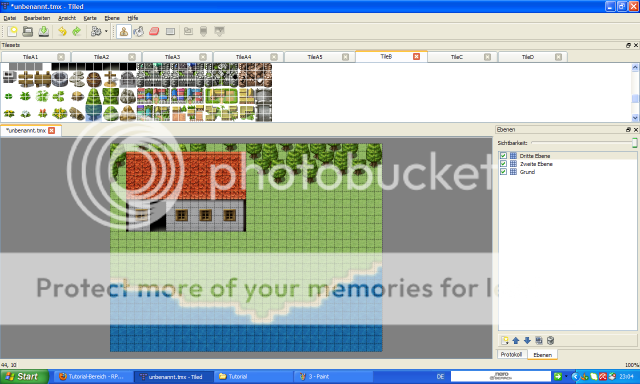
Task: Select the Stamp brush tool
Action: coord(124,31)
